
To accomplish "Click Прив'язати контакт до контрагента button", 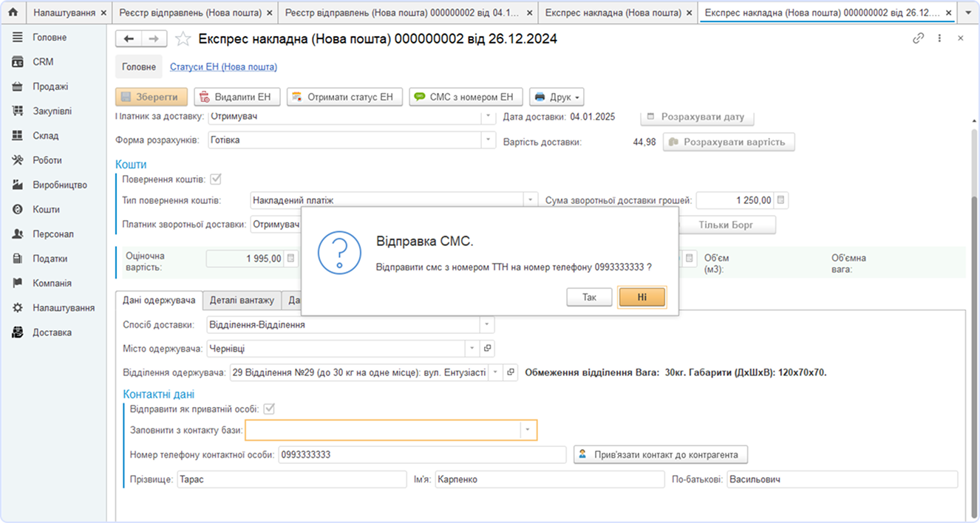I will pyautogui.click(x=661, y=454).
